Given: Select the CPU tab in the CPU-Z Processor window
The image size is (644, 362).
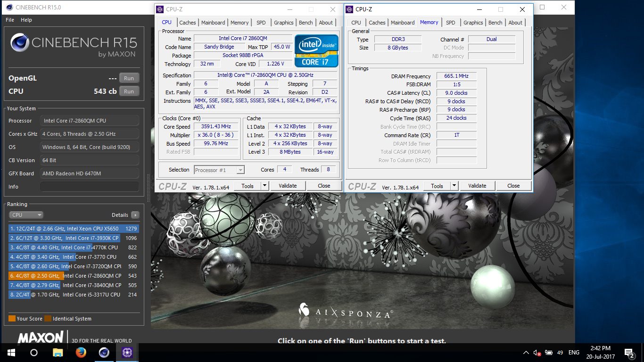Looking at the screenshot, I should (167, 22).
